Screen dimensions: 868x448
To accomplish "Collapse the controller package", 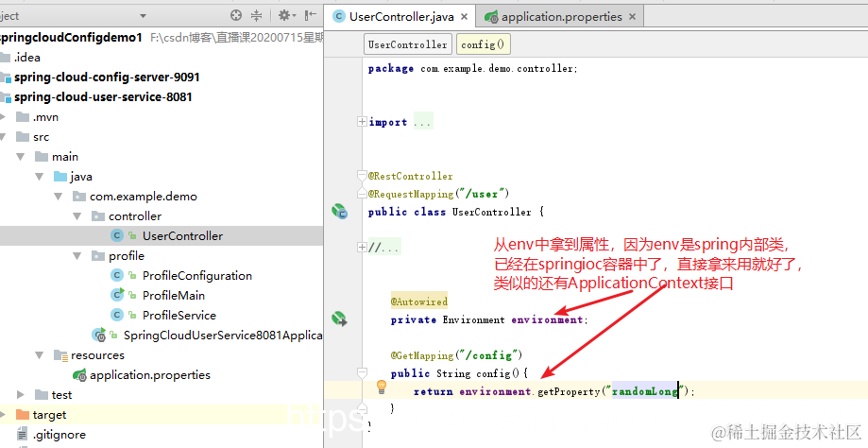I will pos(77,216).
